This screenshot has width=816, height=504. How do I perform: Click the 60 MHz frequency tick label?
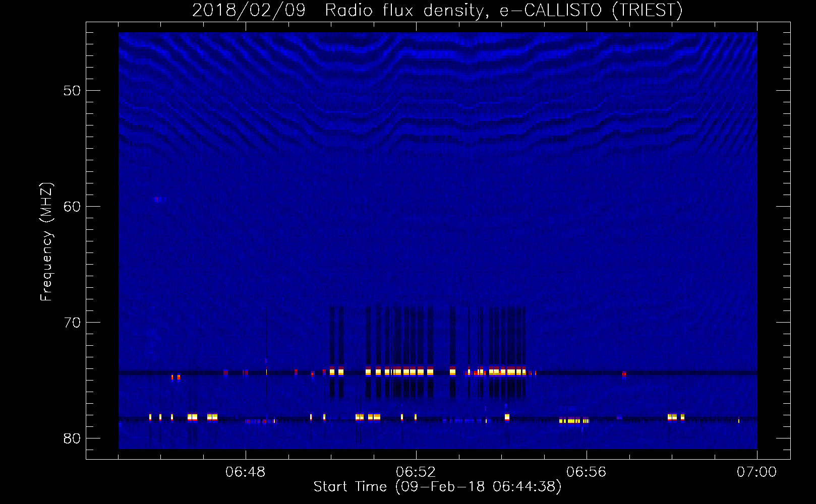(x=72, y=207)
